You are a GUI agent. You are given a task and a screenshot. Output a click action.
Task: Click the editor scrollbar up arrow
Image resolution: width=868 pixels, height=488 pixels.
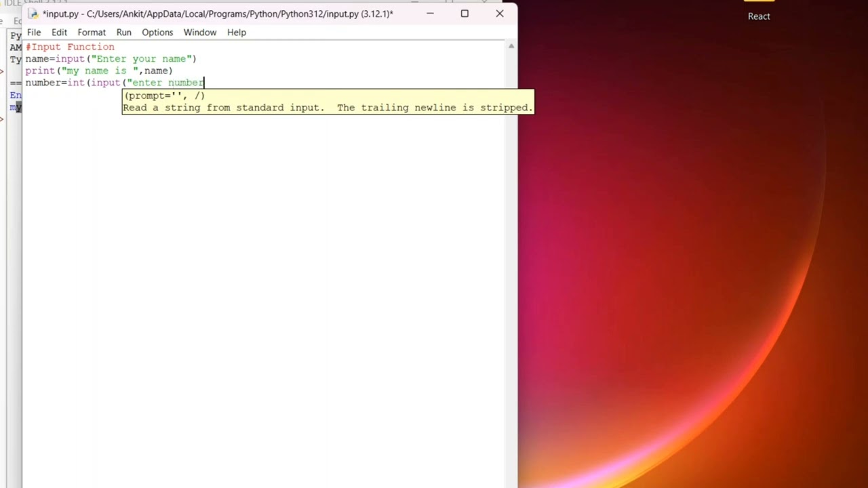(511, 46)
